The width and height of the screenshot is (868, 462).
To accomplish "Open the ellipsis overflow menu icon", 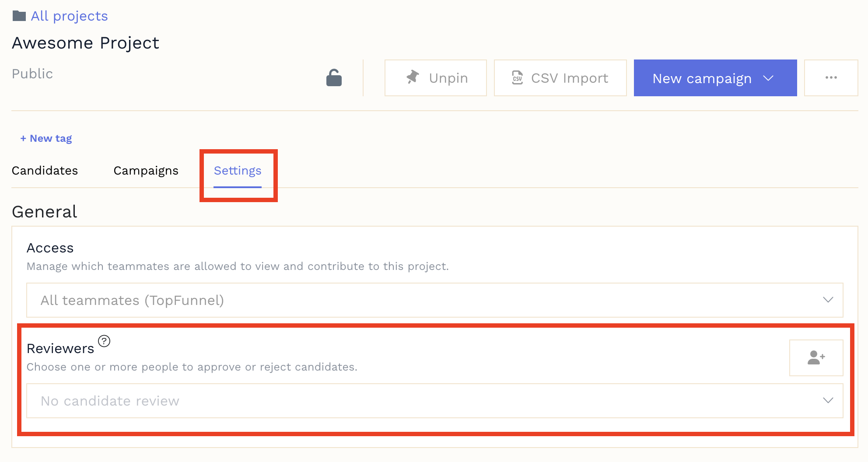I will (830, 77).
